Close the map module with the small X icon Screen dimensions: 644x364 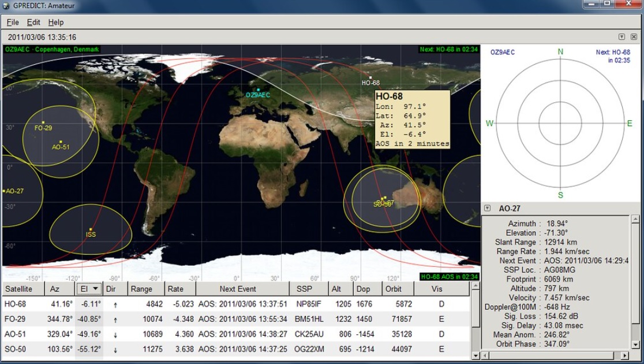click(x=634, y=36)
